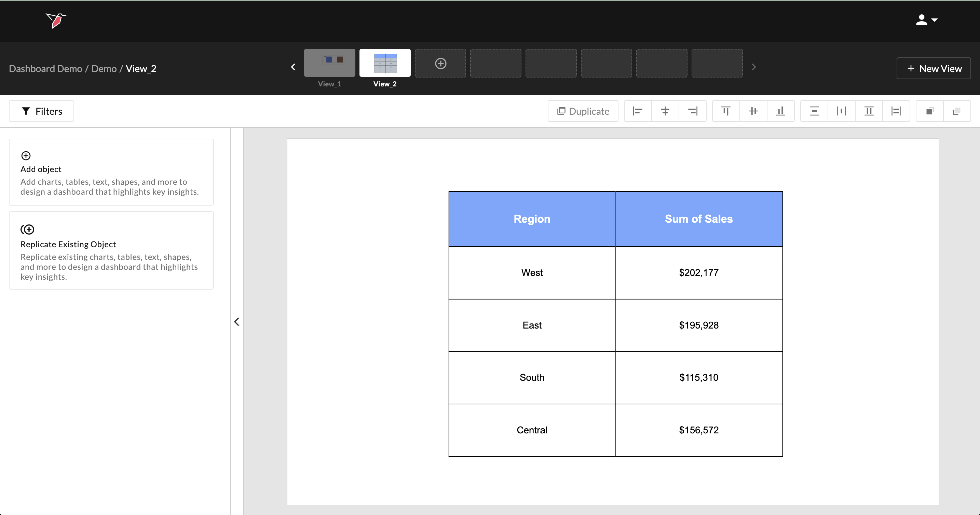The height and width of the screenshot is (515, 980).
Task: Click the distribute horizontally icon
Action: click(842, 111)
